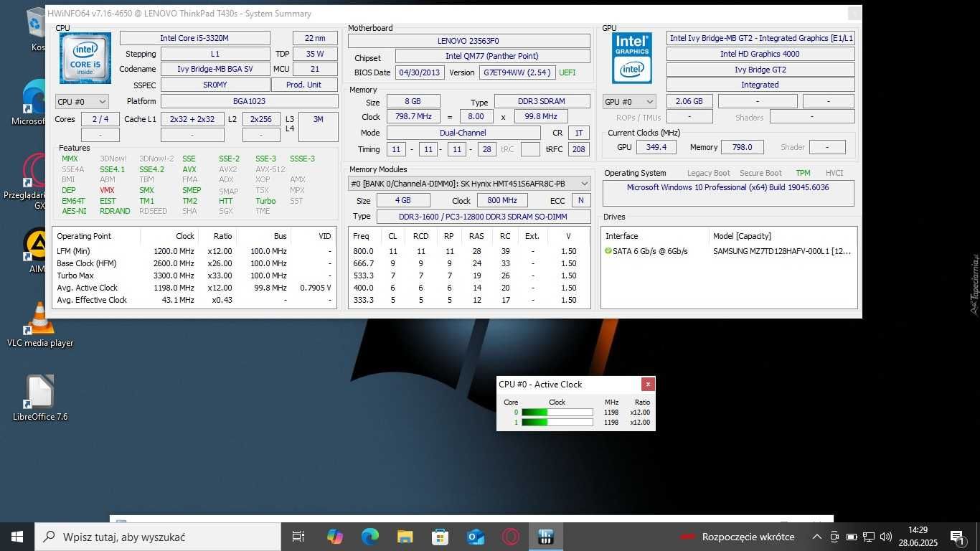Select the SAMSUNG MZ7TD128HAFV drive row

pos(729,251)
